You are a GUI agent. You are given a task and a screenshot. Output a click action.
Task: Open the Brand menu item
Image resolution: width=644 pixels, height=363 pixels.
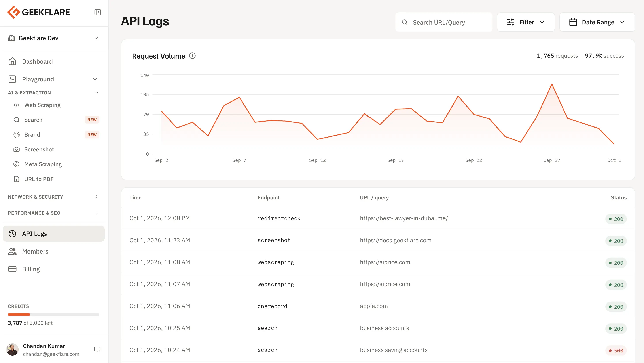pos(54,135)
